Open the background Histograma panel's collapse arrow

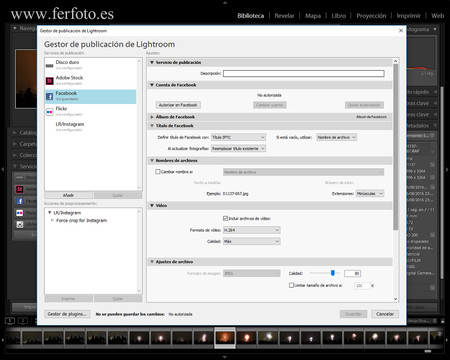pos(435,29)
